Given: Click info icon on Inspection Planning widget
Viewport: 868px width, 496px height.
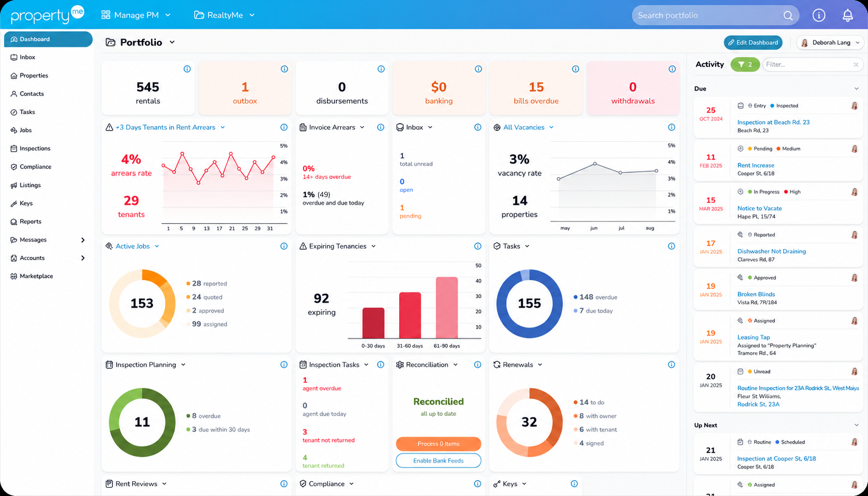Looking at the screenshot, I should click(x=284, y=365).
